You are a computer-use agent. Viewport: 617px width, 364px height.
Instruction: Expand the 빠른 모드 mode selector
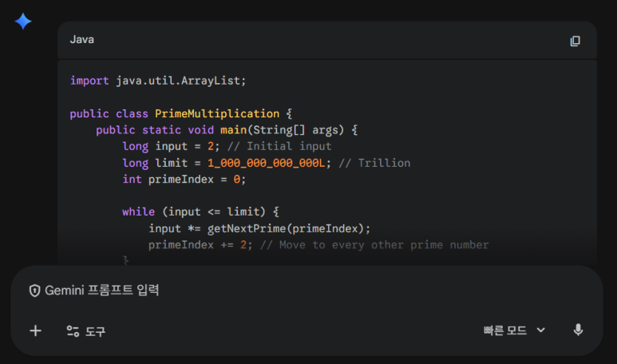(514, 330)
